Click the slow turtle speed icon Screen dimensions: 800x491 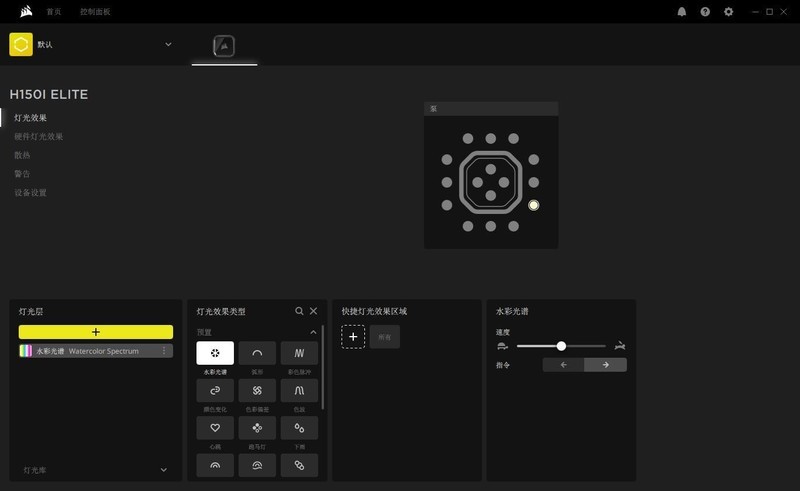point(503,346)
